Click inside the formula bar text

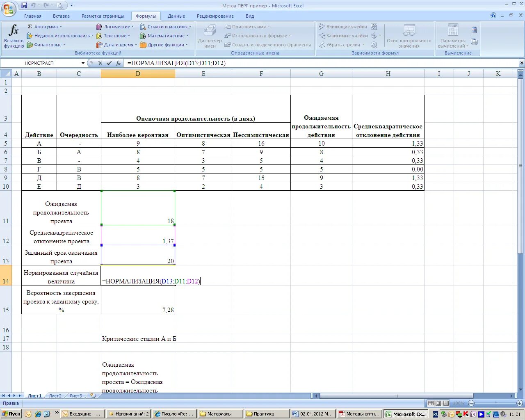(176, 63)
